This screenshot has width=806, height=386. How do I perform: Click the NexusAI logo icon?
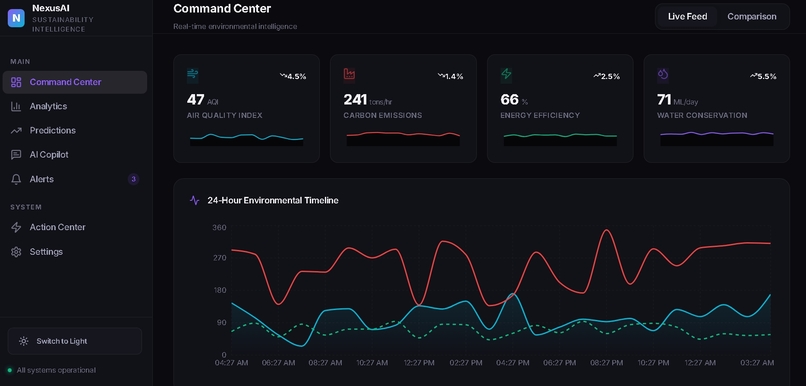click(16, 18)
